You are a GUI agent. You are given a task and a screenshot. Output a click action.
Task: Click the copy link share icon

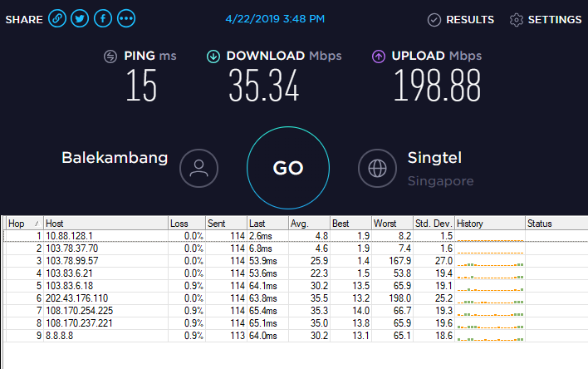pos(57,18)
